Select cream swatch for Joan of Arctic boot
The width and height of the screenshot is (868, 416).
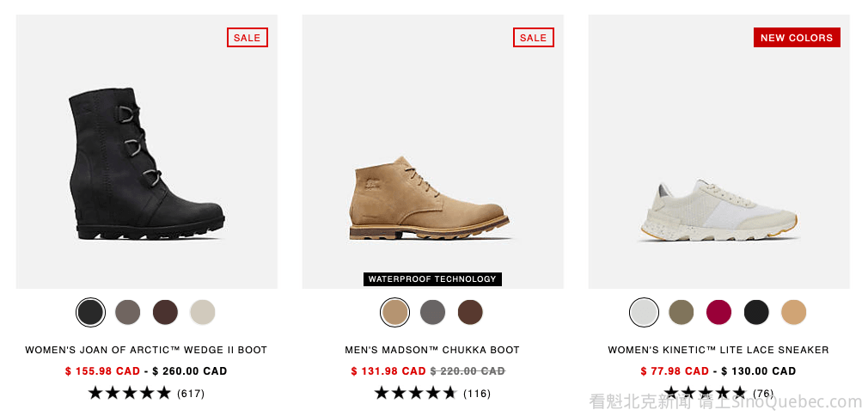coord(203,312)
